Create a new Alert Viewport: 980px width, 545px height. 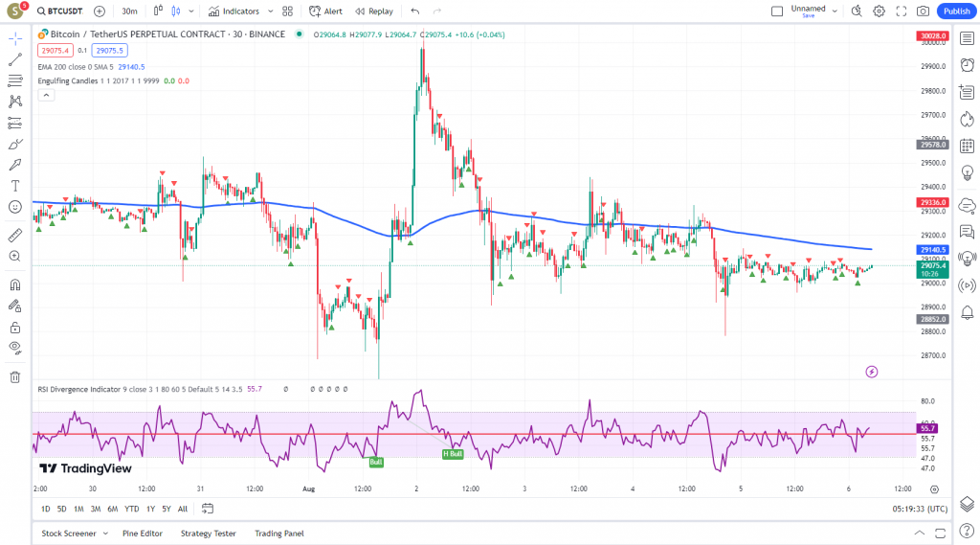click(325, 11)
